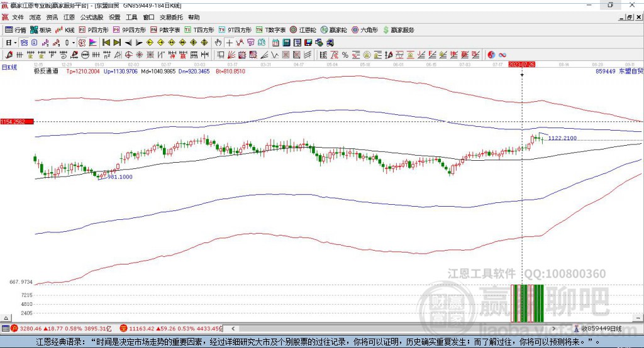Open the 工具 menu
Screen dimensions: 644x348
(131, 17)
